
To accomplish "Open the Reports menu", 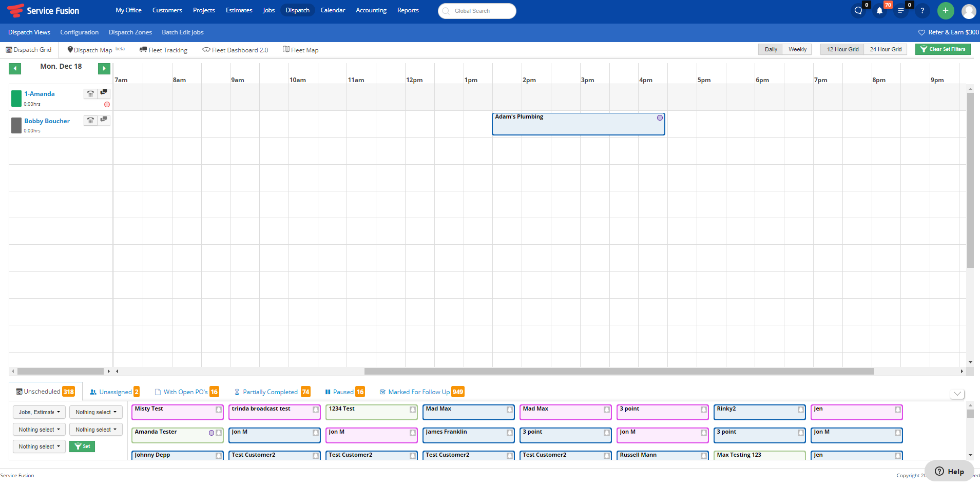I will pyautogui.click(x=408, y=10).
